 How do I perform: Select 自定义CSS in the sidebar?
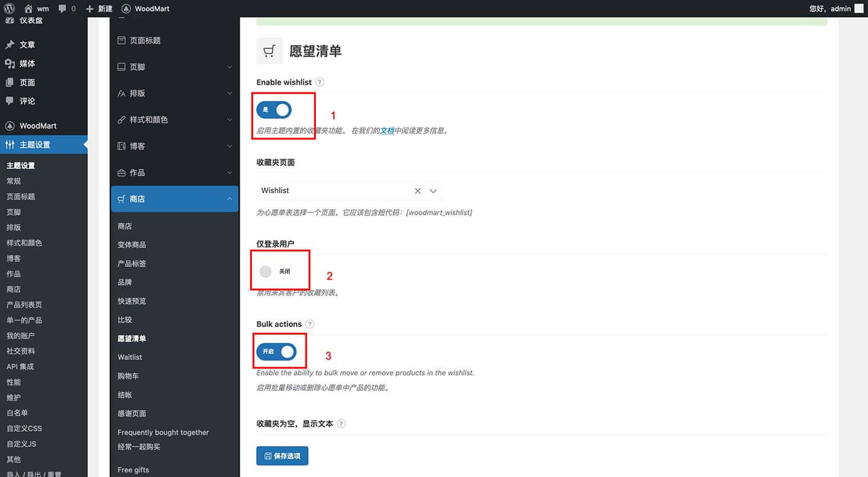[x=24, y=428]
